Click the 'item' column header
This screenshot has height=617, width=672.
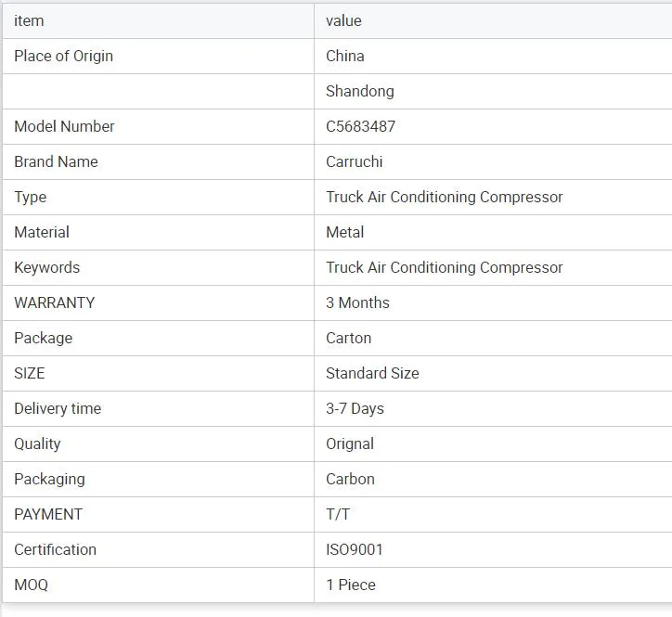[x=29, y=20]
